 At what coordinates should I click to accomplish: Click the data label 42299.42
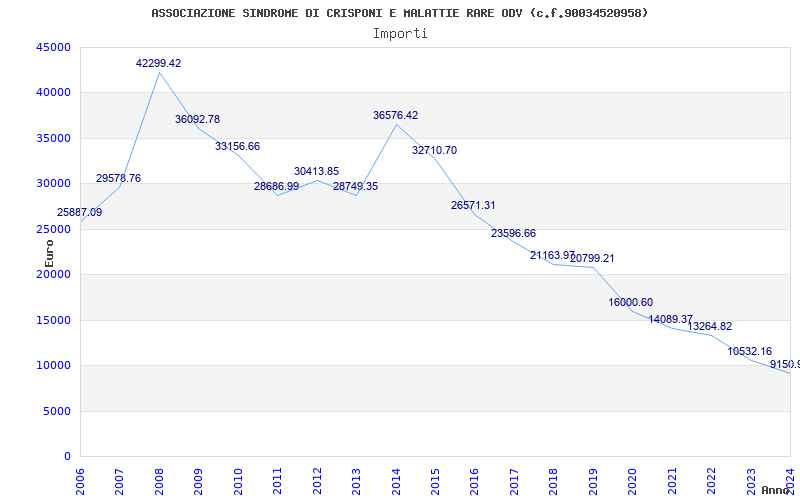point(158,63)
